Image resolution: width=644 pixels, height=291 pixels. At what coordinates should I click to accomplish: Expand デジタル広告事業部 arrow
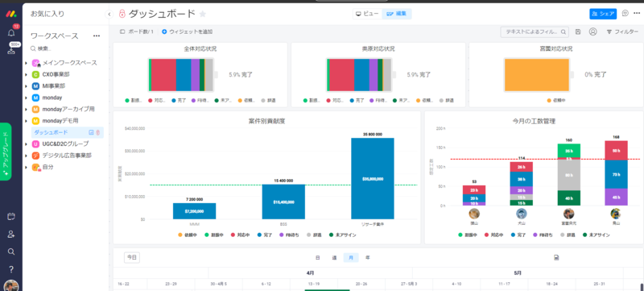pyautogui.click(x=27, y=156)
